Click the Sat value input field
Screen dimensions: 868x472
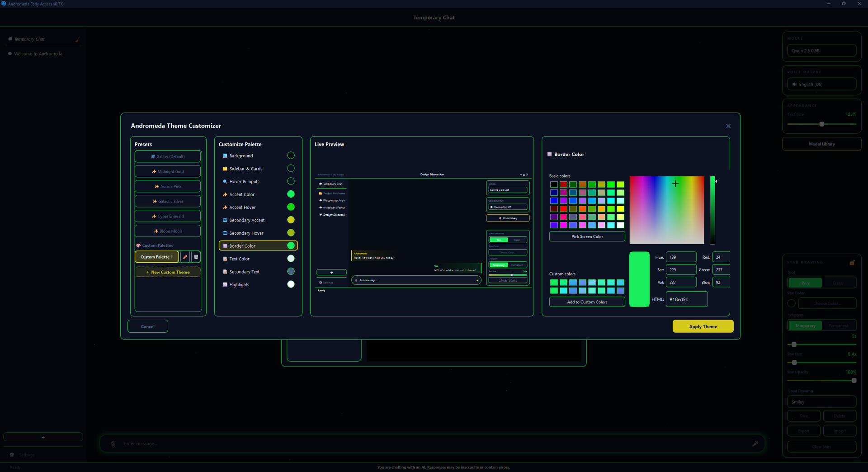(x=681, y=269)
